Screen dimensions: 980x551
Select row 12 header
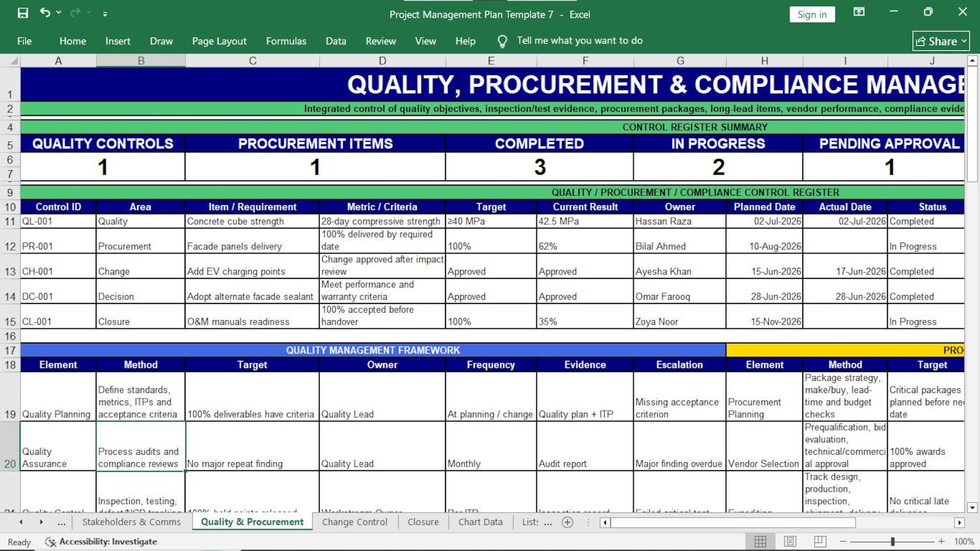point(10,241)
